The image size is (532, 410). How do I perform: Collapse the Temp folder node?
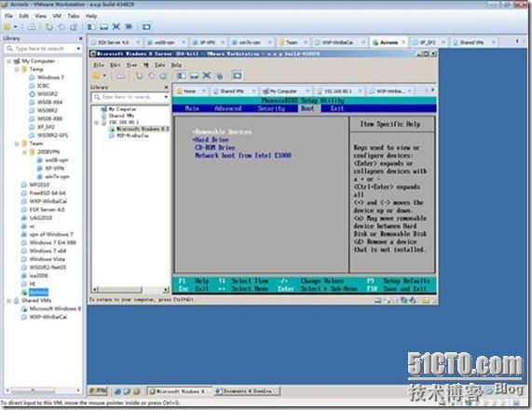click(17, 69)
